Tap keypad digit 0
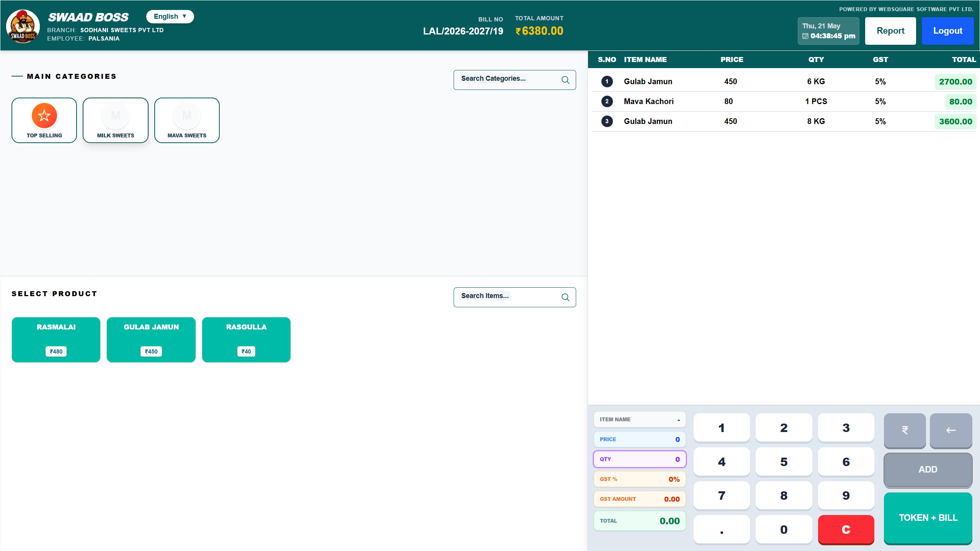This screenshot has height=551, width=980. (x=784, y=530)
